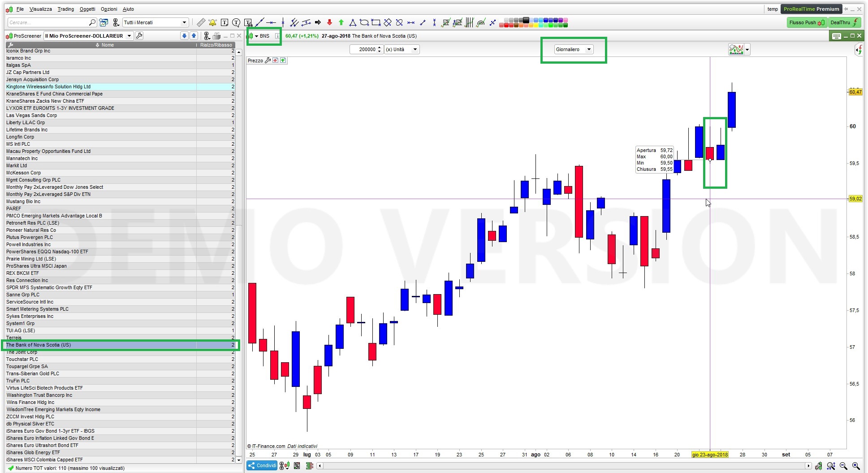Select Las Vegas Sands Corp row

[x=120, y=115]
